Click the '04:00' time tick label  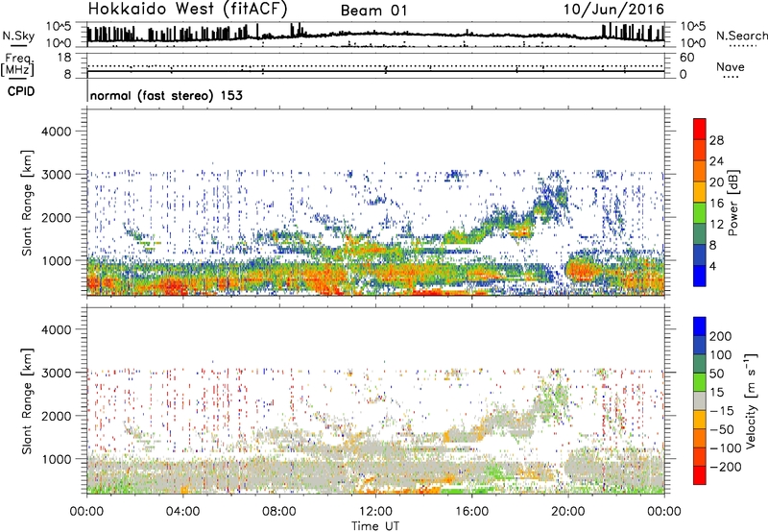click(182, 512)
